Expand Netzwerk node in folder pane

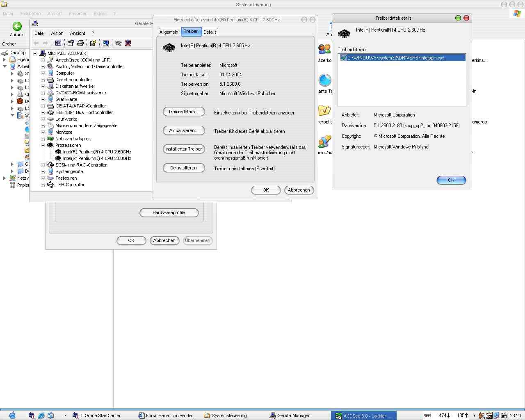point(5,178)
